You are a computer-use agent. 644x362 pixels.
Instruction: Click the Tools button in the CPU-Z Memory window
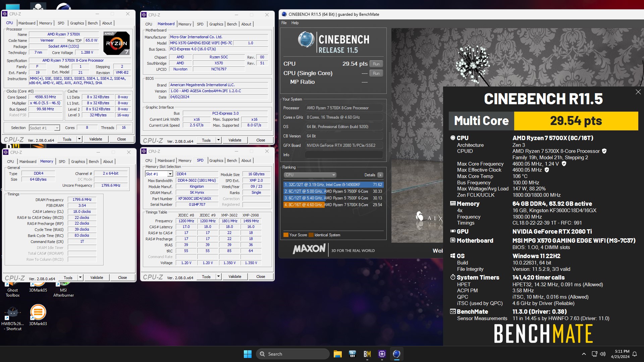pyautogui.click(x=68, y=278)
